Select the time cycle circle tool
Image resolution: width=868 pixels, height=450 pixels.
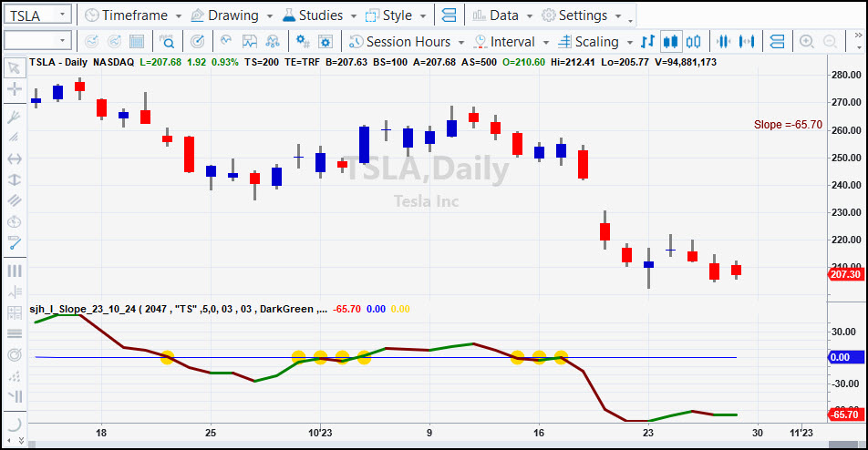pyautogui.click(x=15, y=221)
